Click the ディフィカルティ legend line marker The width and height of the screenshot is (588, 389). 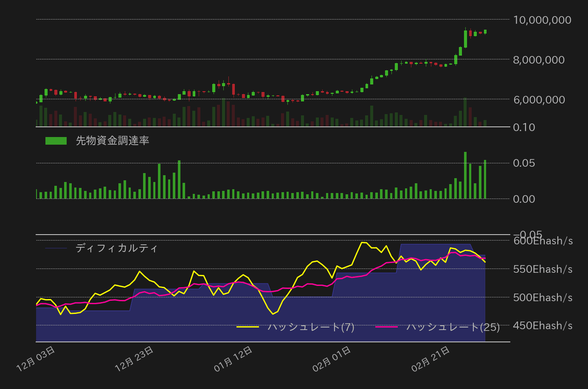click(56, 248)
